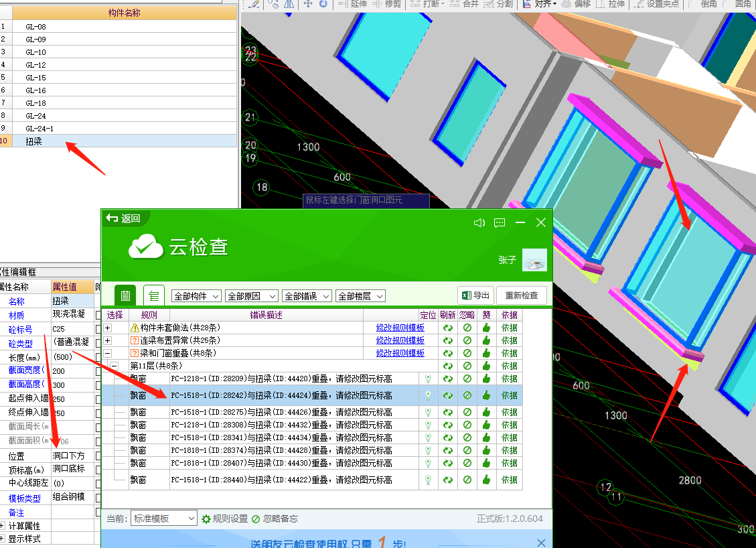Click the speaker icon in 云检查 header
The width and height of the screenshot is (756, 548).
(479, 222)
